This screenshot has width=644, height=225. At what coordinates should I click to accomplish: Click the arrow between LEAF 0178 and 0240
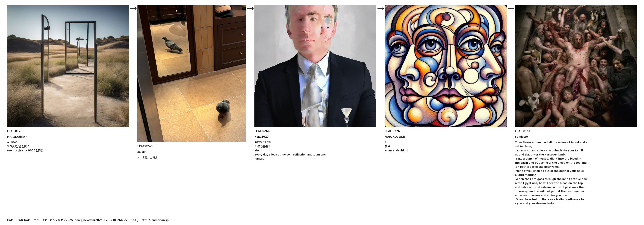(x=133, y=9)
